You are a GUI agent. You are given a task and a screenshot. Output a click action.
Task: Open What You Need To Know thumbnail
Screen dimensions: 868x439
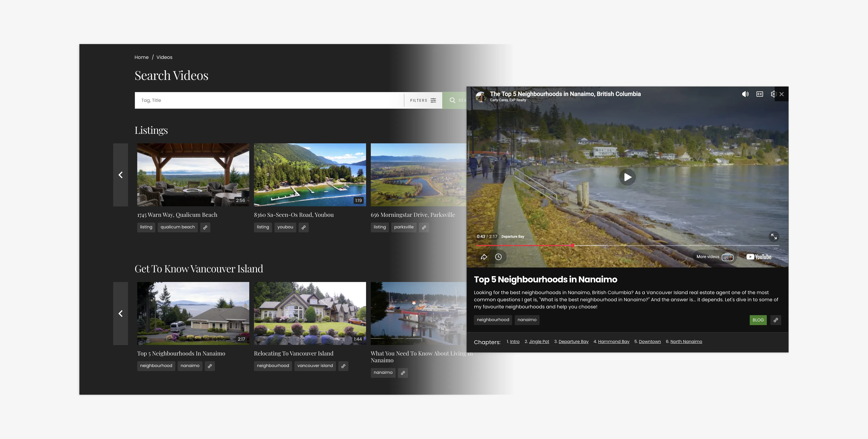click(419, 314)
